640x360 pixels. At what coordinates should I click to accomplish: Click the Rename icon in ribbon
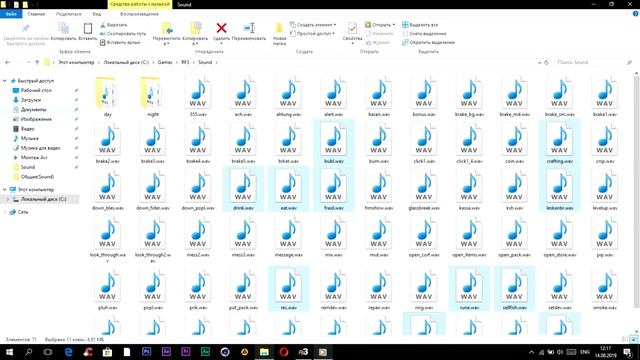pyautogui.click(x=249, y=28)
